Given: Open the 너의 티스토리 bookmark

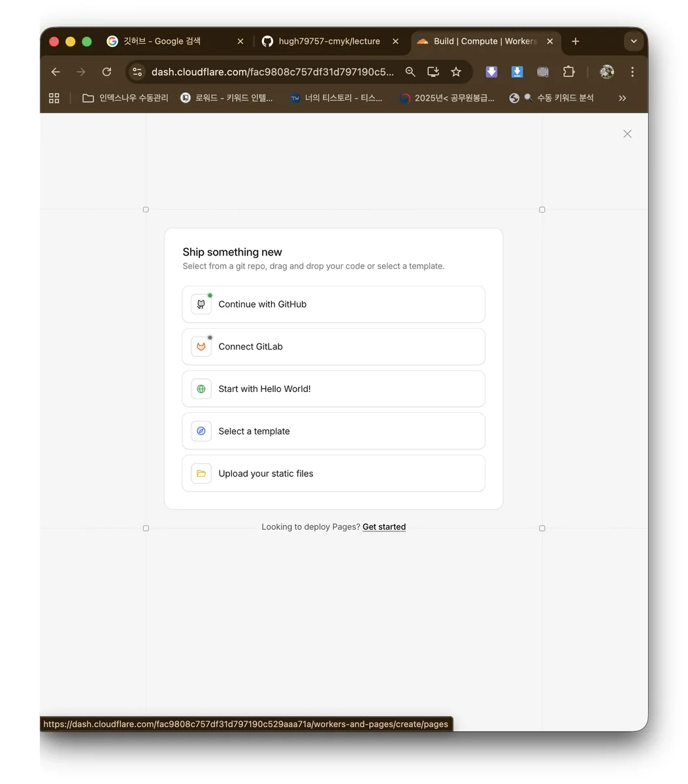Looking at the screenshot, I should (x=336, y=98).
